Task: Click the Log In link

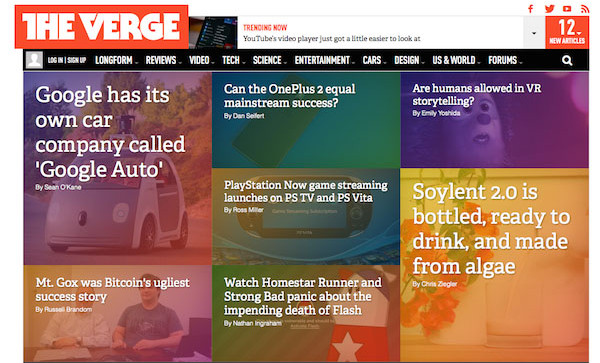Action: click(55, 60)
